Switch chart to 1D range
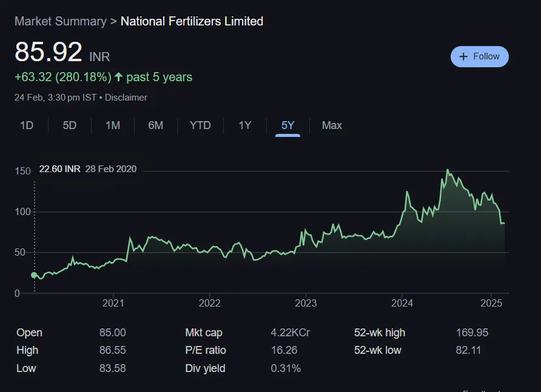The height and width of the screenshot is (392, 541). pos(27,125)
